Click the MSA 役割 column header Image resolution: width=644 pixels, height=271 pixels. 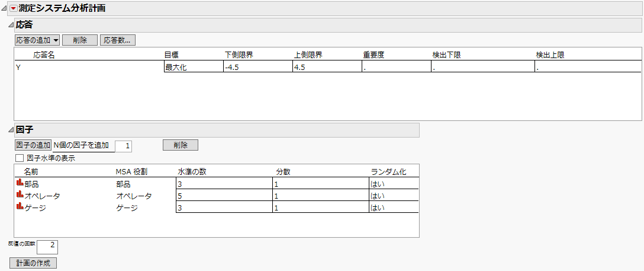pyautogui.click(x=132, y=171)
